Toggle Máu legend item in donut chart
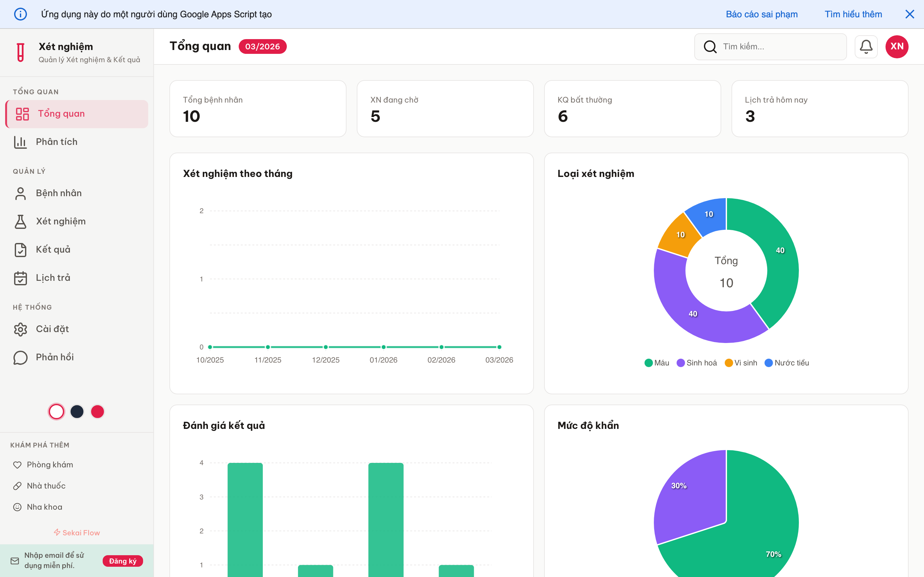Screen dimensions: 924x577 (x=657, y=363)
